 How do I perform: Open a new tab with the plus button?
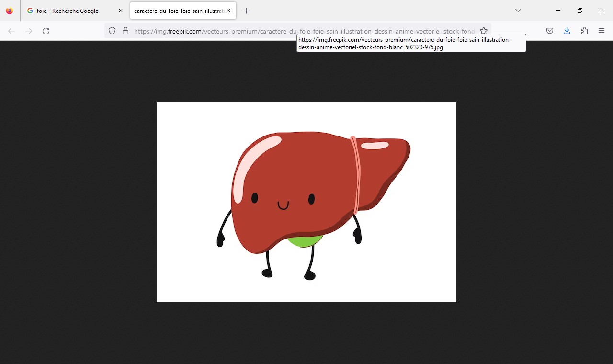coord(247,11)
